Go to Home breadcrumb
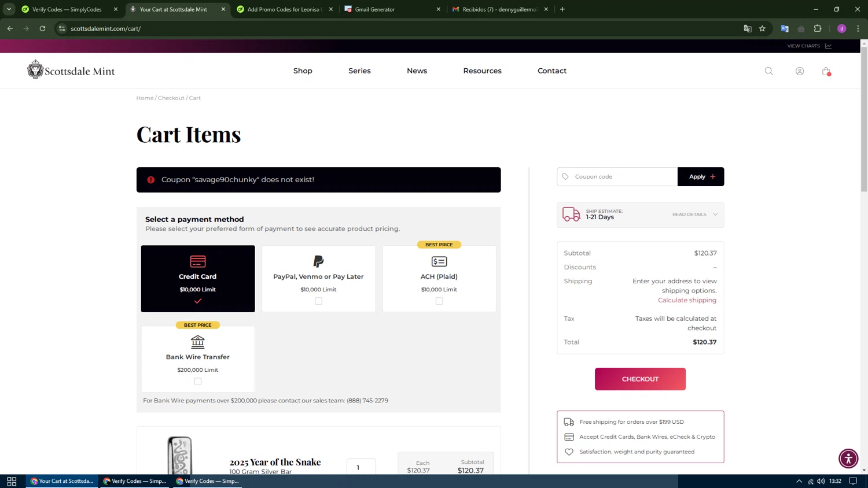868x488 pixels. [145, 98]
